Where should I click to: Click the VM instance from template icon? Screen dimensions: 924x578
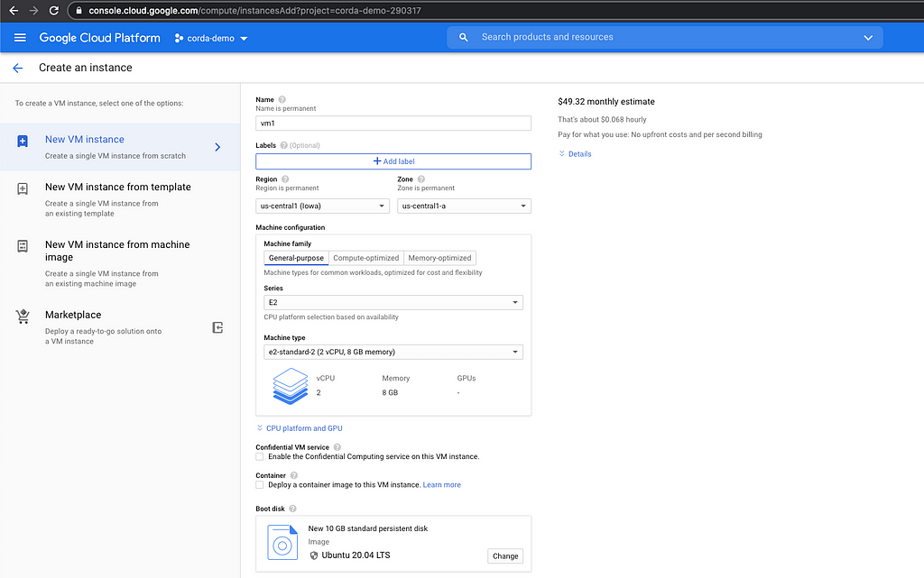pyautogui.click(x=23, y=189)
